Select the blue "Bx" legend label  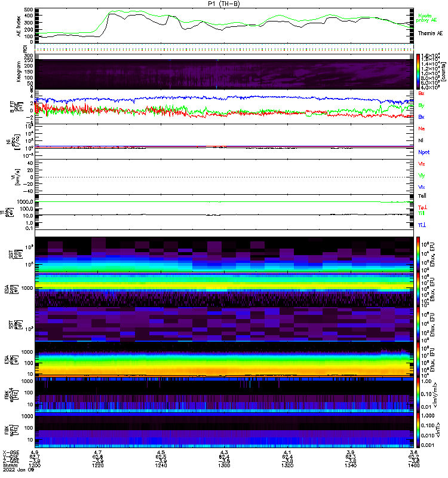pos(421,117)
